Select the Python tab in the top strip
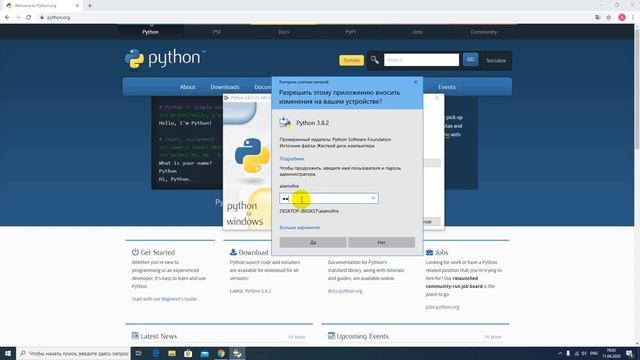 (151, 32)
